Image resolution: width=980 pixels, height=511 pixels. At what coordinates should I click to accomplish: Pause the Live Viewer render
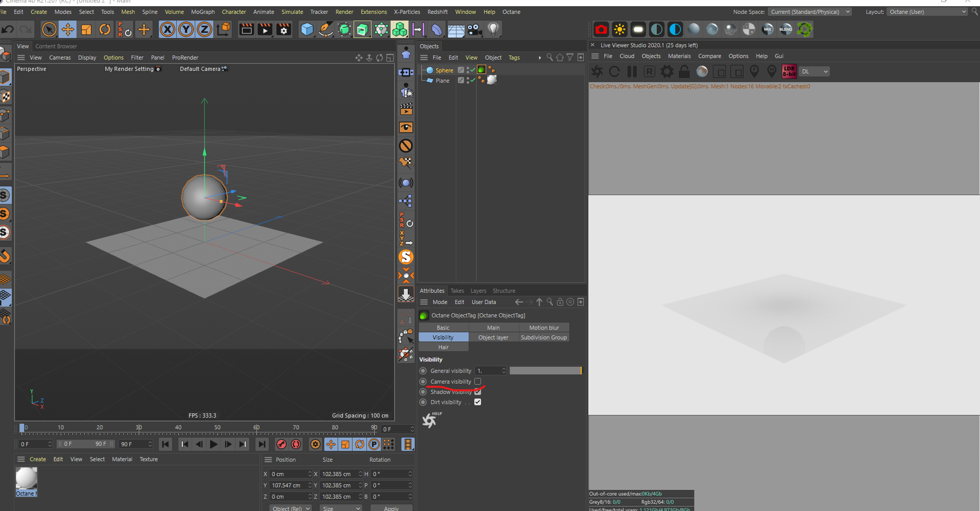coord(632,71)
